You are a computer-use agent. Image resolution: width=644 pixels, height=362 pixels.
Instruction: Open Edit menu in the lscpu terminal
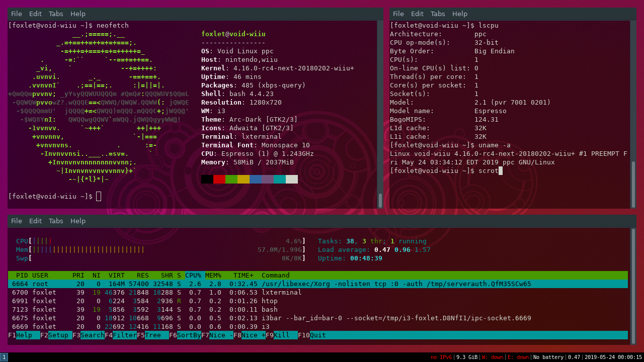click(417, 14)
